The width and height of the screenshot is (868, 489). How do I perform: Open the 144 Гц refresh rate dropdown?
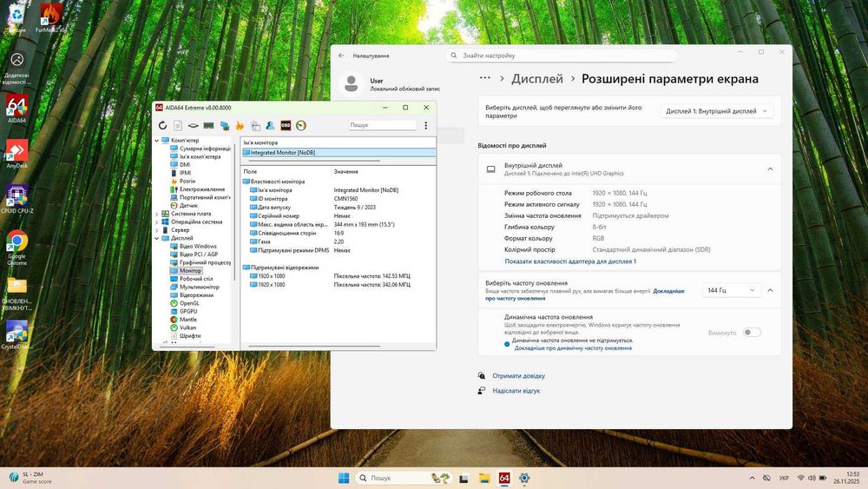point(731,290)
